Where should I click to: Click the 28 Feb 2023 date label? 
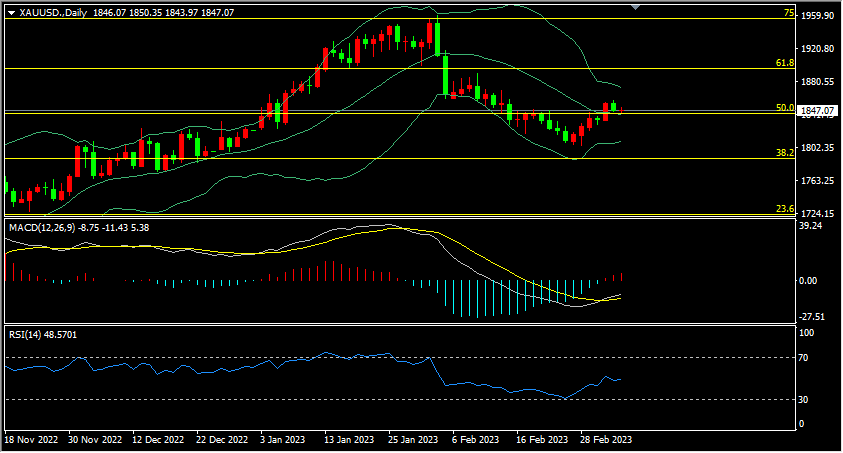click(606, 440)
